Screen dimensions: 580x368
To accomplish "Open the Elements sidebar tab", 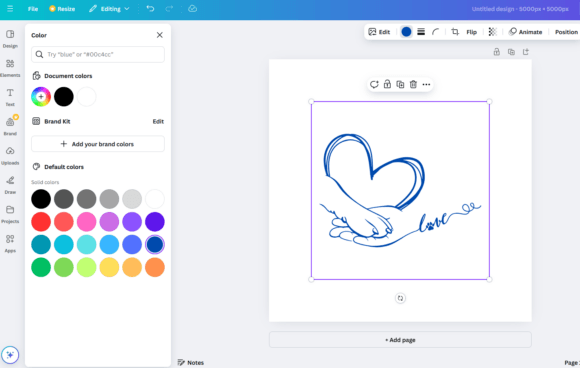I will pos(10,68).
